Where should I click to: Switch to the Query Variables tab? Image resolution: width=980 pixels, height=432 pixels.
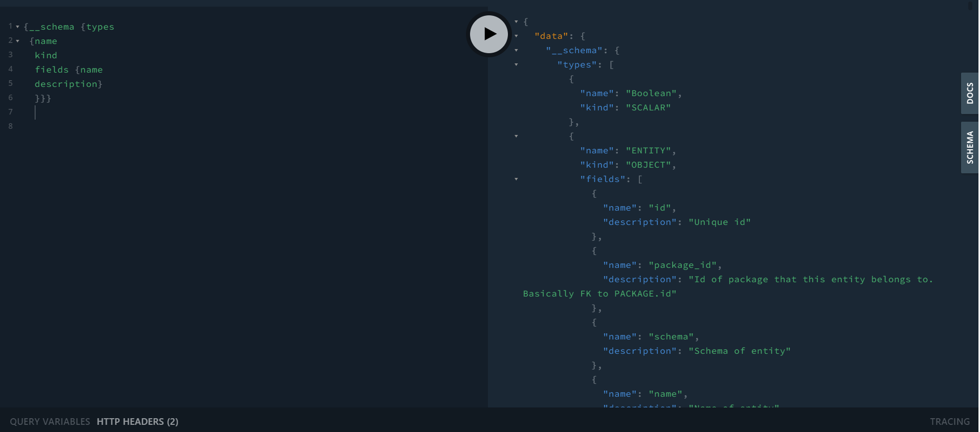[50, 421]
